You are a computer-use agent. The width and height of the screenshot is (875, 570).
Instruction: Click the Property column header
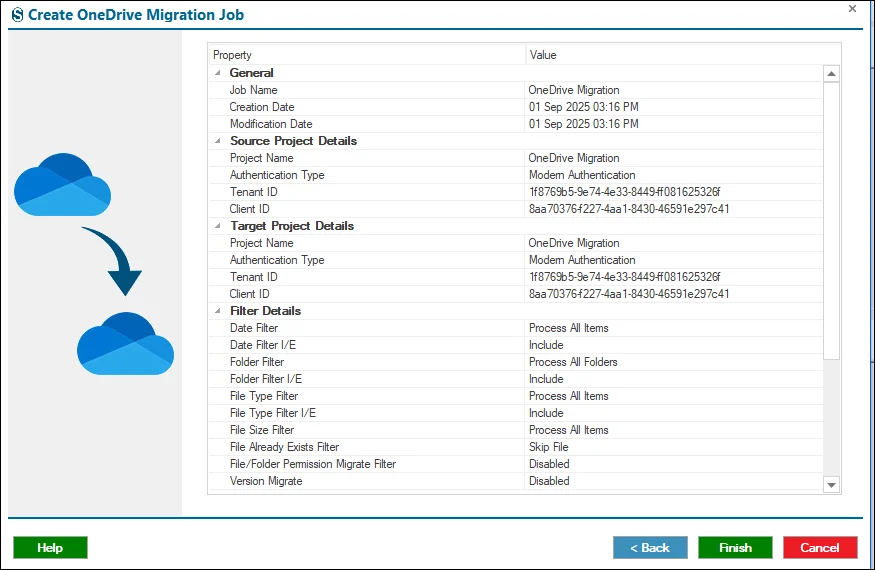(x=367, y=55)
